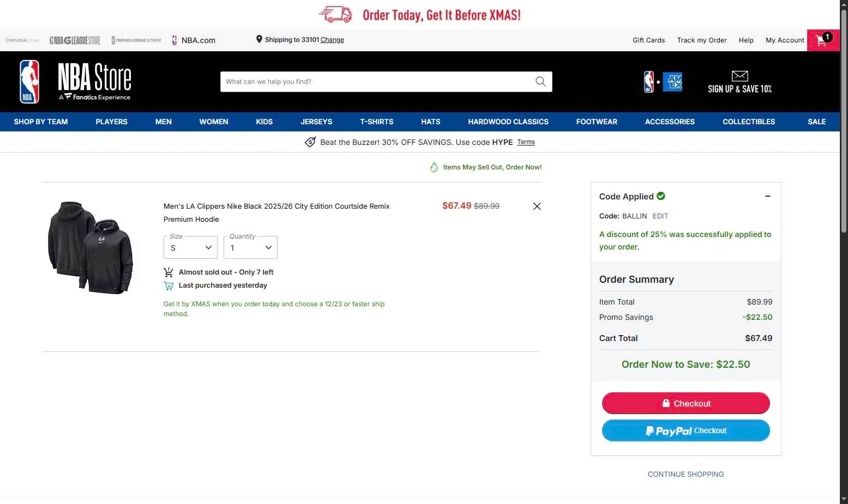Click Continue Shopping link
Image resolution: width=848 pixels, height=504 pixels.
pos(686,474)
